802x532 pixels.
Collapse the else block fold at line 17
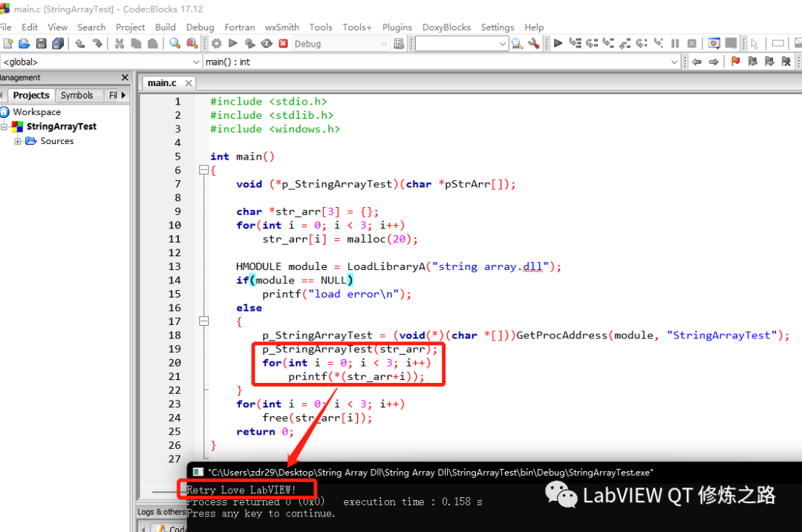click(203, 321)
